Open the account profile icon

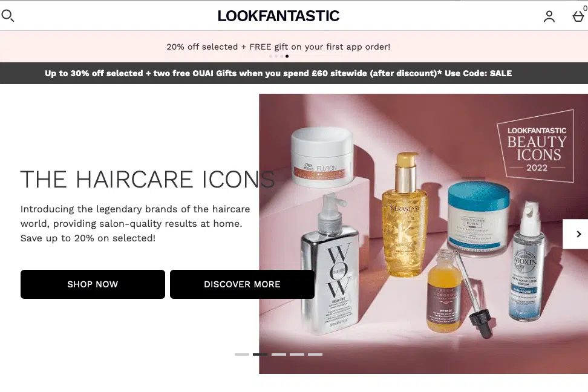(549, 16)
